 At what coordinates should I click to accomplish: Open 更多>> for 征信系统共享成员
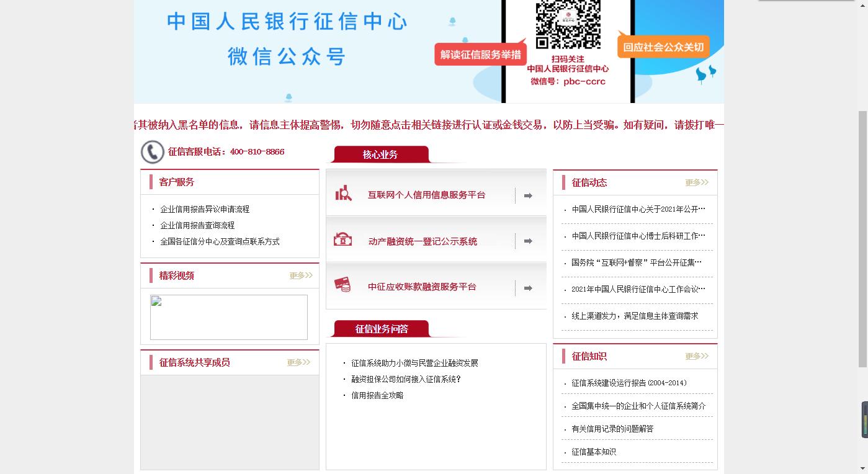(298, 362)
